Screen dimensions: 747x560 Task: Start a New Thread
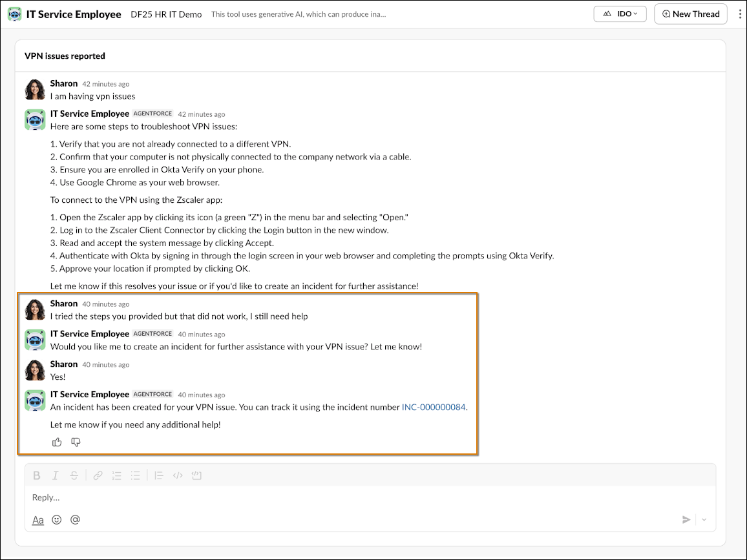pos(690,14)
